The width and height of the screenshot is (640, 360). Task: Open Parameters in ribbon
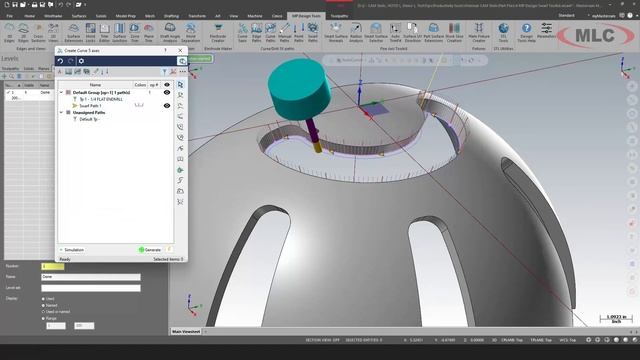[546, 31]
